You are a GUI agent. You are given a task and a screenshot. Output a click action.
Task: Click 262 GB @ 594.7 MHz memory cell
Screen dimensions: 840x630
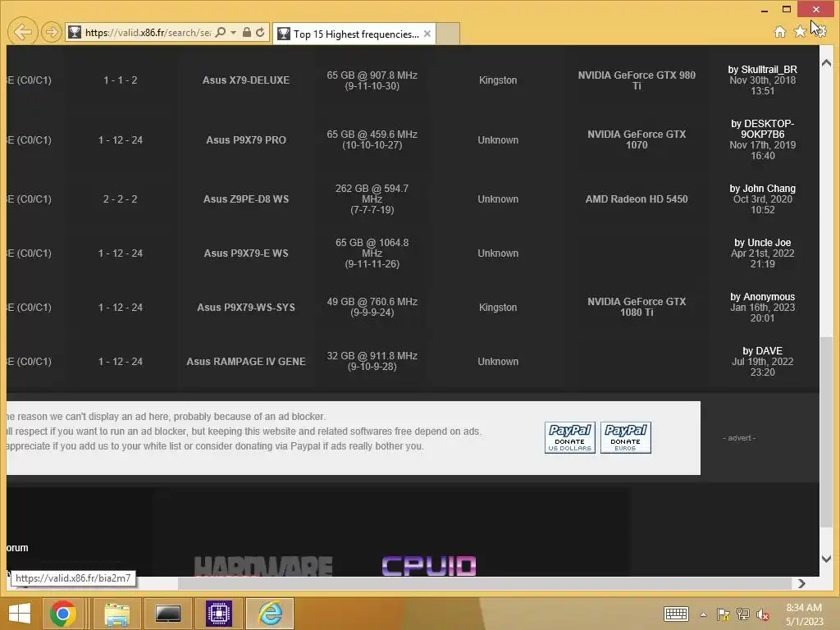(x=372, y=199)
